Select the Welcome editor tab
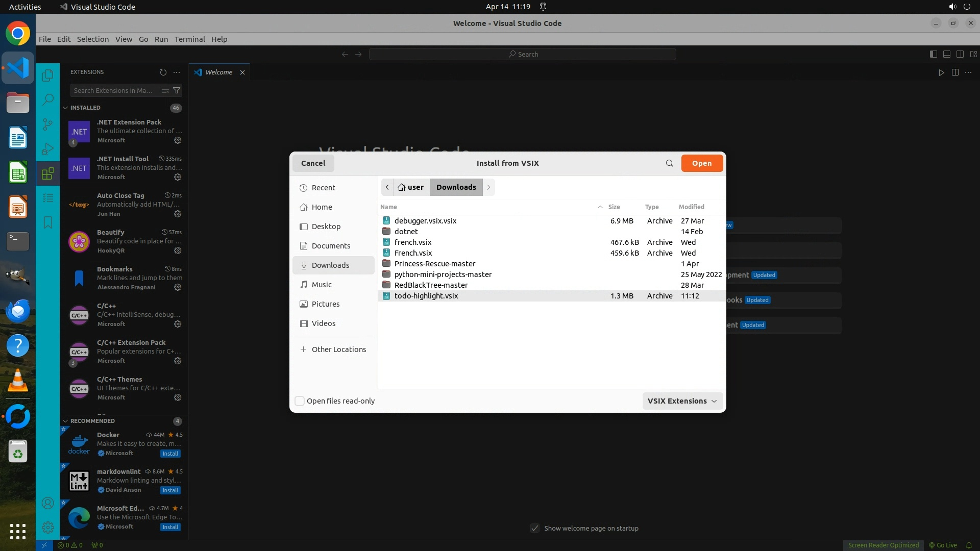The width and height of the screenshot is (980, 551). [218, 72]
